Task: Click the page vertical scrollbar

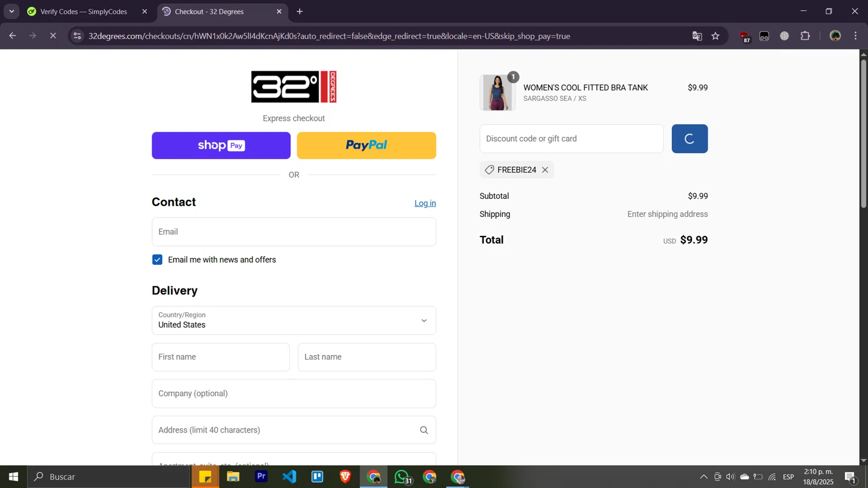Action: click(x=863, y=133)
